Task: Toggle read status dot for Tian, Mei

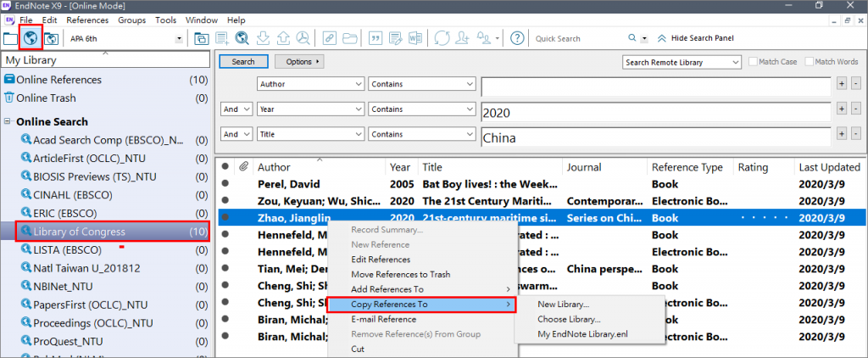Action: [x=225, y=269]
